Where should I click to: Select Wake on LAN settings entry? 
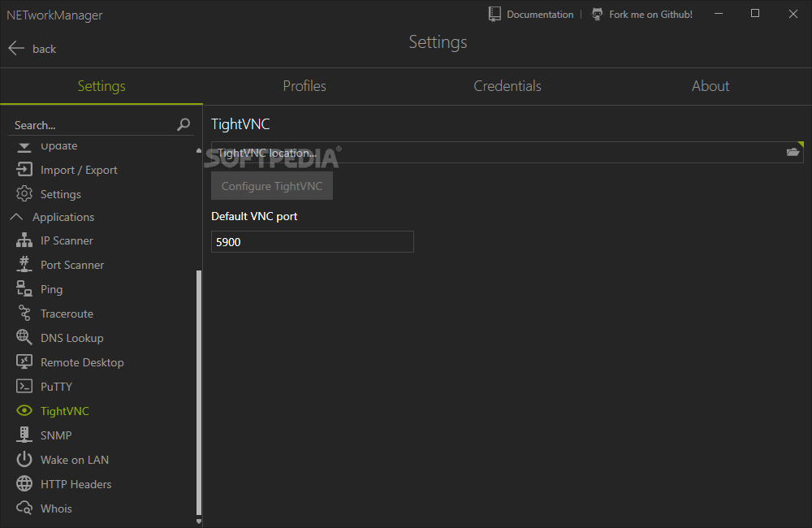pos(75,460)
